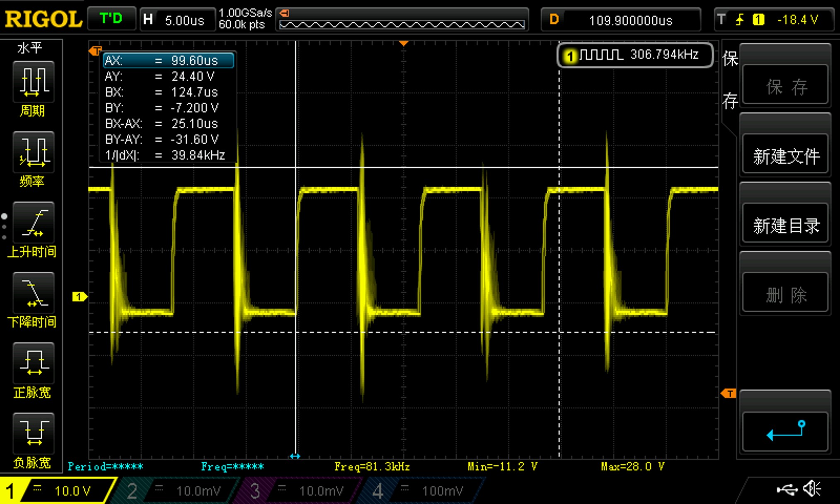This screenshot has width=840, height=504.
Task: Open the 保存 (Save) menu tab
Action: click(x=730, y=81)
